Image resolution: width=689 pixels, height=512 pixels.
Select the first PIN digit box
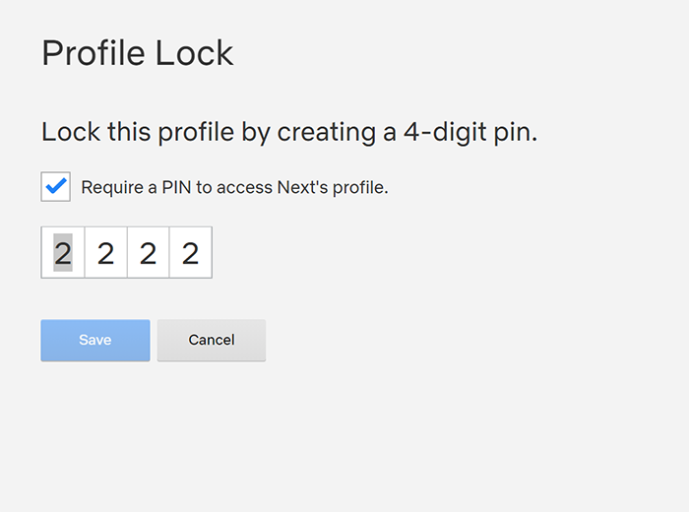coord(63,252)
